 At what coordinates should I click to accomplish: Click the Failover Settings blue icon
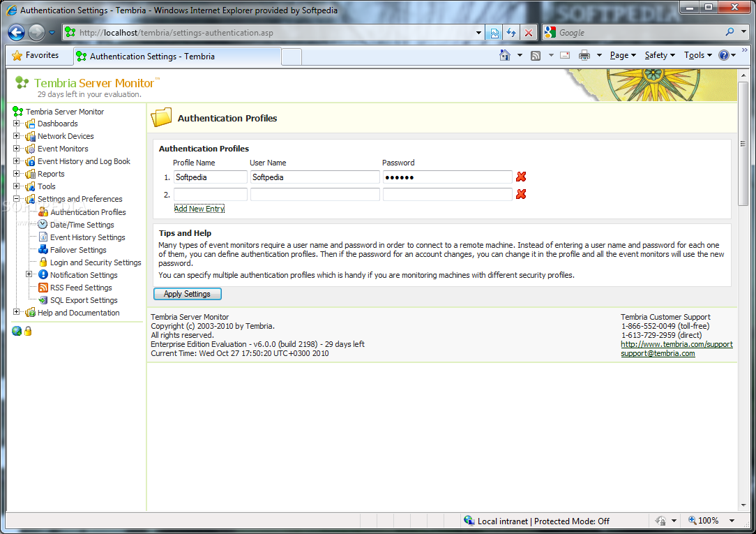click(43, 250)
